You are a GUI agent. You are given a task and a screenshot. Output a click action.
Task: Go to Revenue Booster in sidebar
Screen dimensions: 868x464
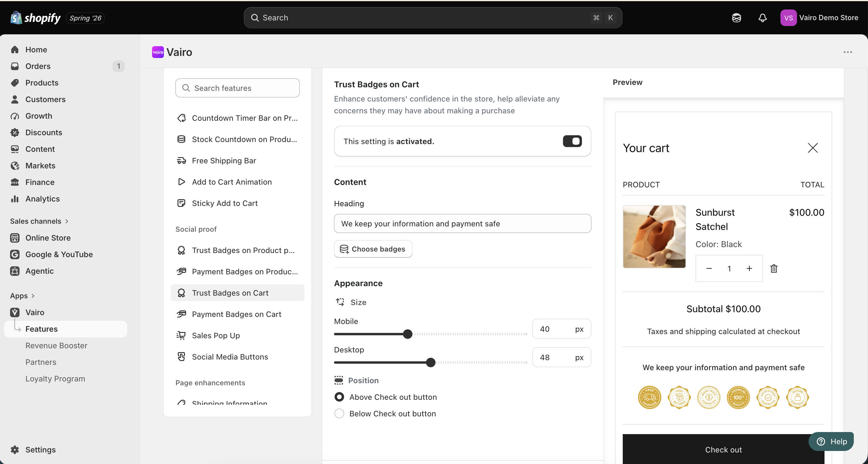56,345
